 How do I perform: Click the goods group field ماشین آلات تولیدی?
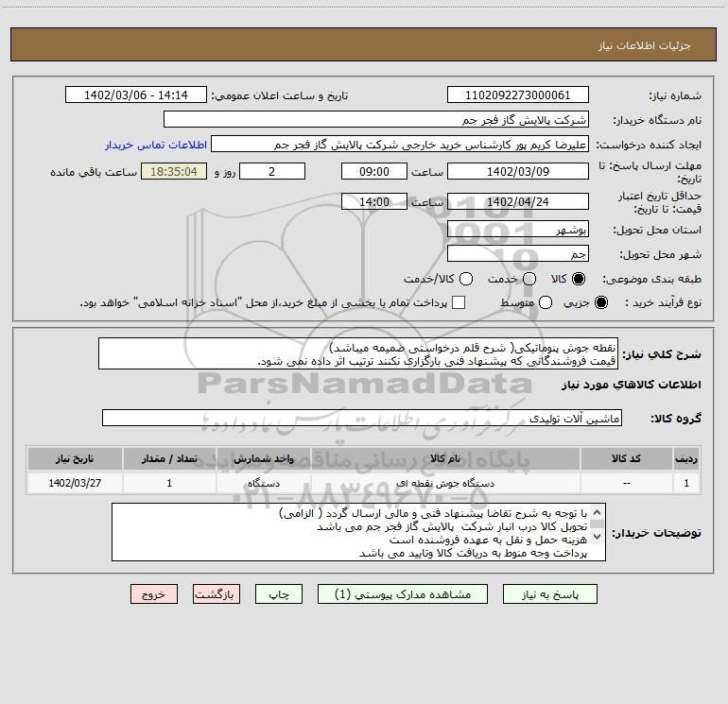point(362,418)
